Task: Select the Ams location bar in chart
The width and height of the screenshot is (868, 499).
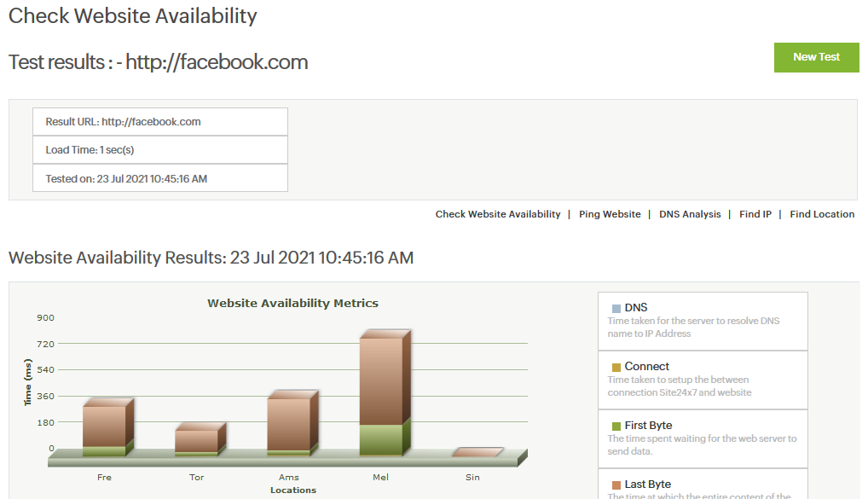Action: [x=292, y=423]
